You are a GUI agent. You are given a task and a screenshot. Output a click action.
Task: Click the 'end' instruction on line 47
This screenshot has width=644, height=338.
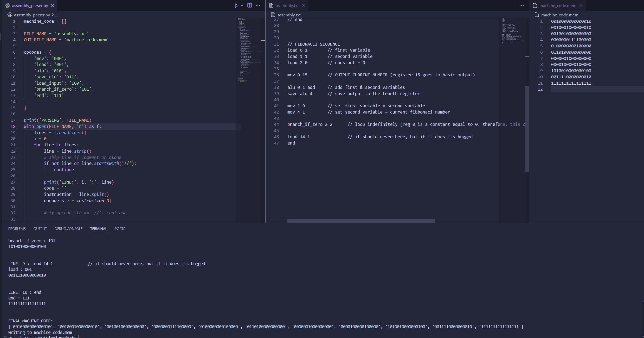pos(291,143)
